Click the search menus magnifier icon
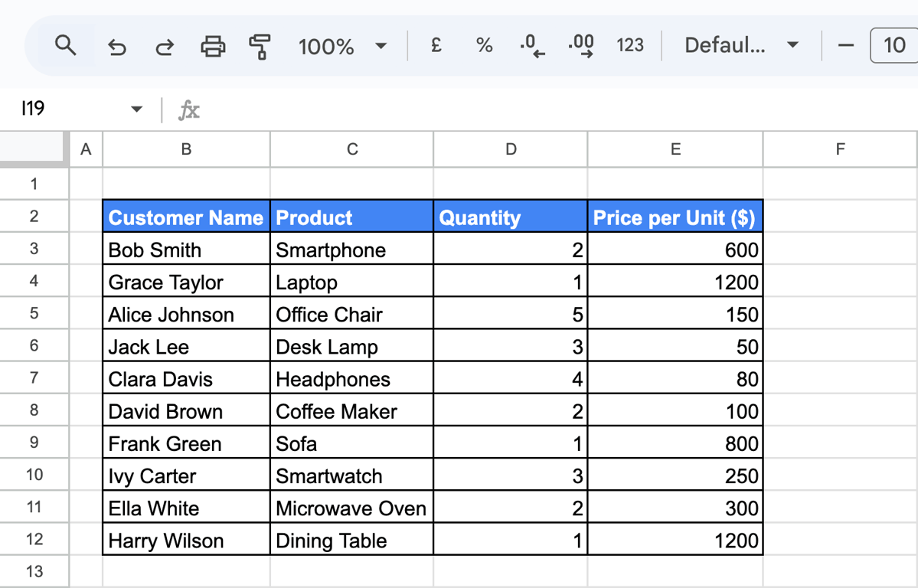The height and width of the screenshot is (588, 918). (x=66, y=45)
